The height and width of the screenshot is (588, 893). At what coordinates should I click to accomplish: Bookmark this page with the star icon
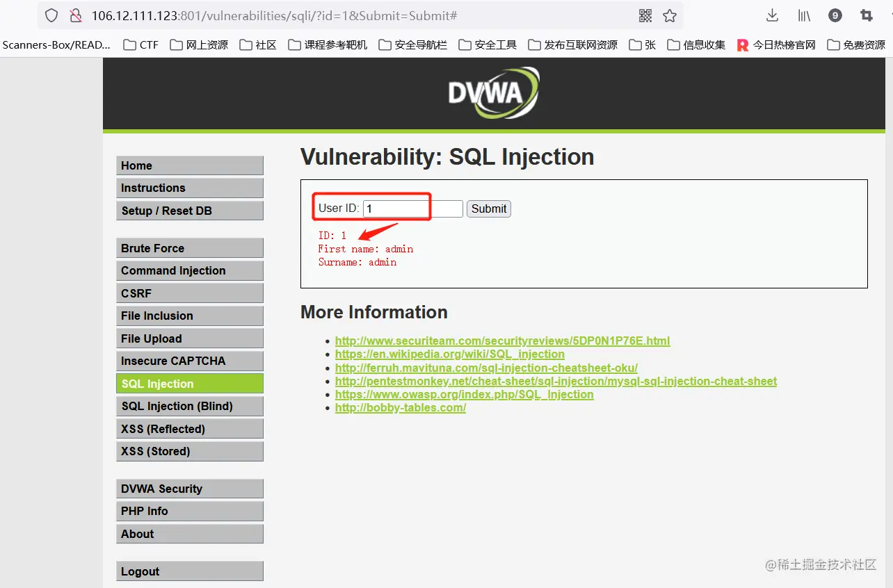[x=670, y=15]
